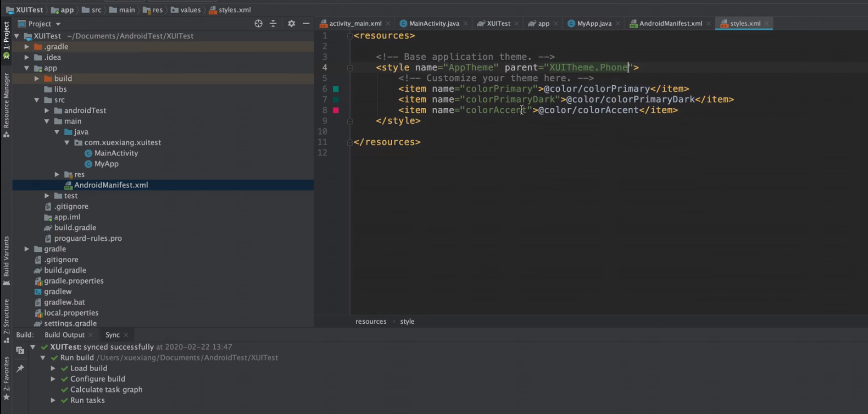Click the toggle view icon in Build panel
This screenshot has width=868, height=414.
(x=20, y=350)
